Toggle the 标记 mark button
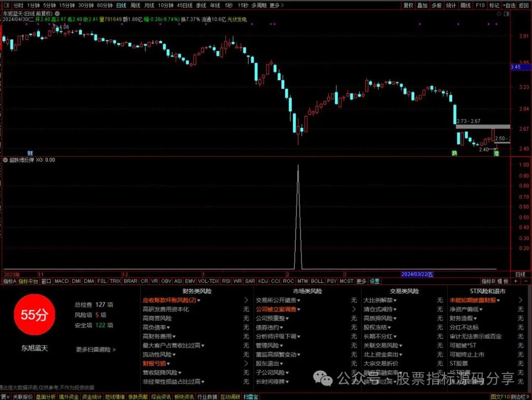 tap(494, 5)
